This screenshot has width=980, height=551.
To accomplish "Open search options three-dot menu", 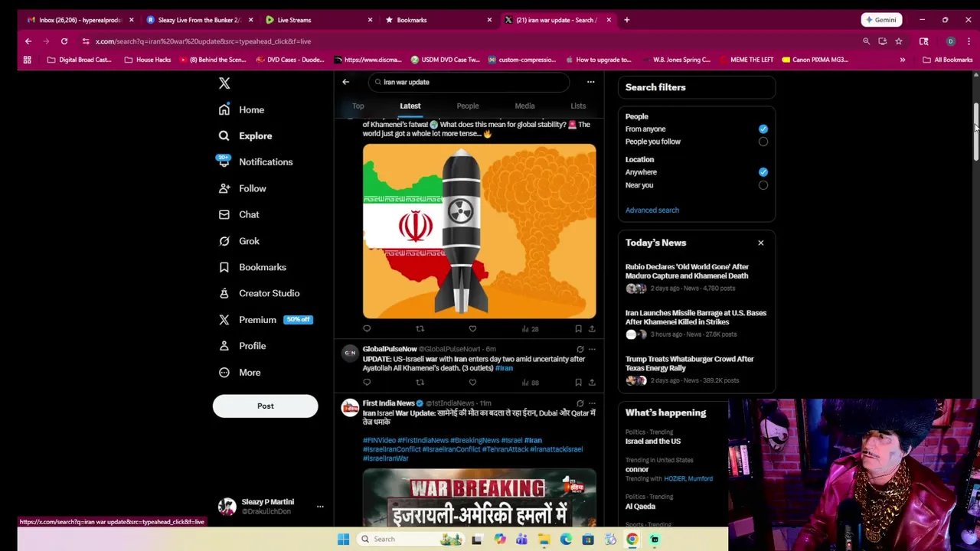I will [x=590, y=82].
